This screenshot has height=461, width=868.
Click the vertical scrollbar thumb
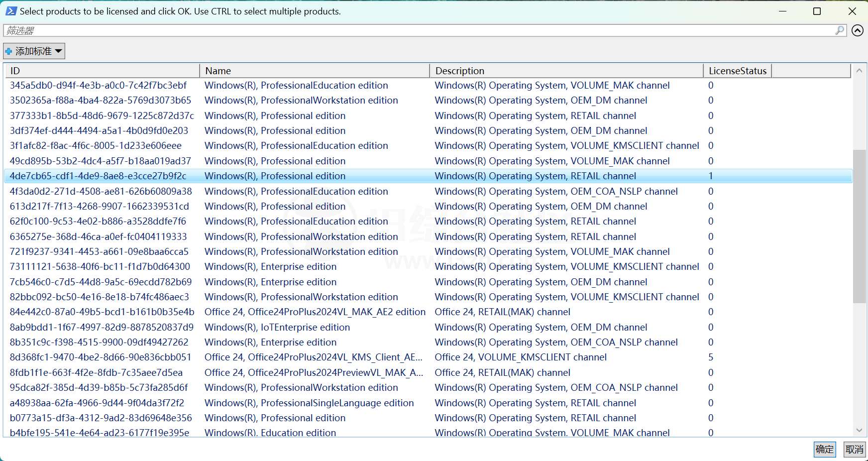point(859,227)
